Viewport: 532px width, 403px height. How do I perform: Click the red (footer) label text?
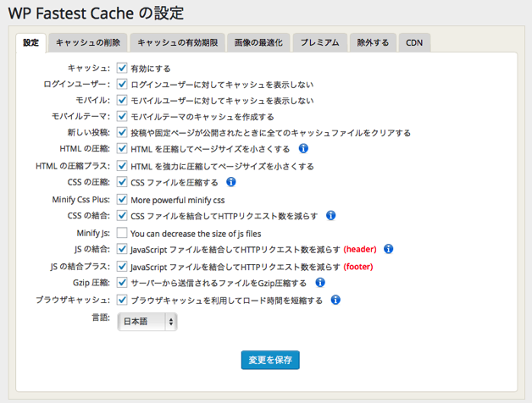click(x=358, y=267)
